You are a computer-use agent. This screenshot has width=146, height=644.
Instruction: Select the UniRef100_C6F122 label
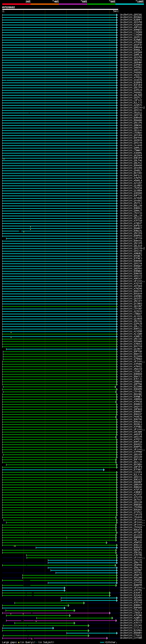coord(131,100)
